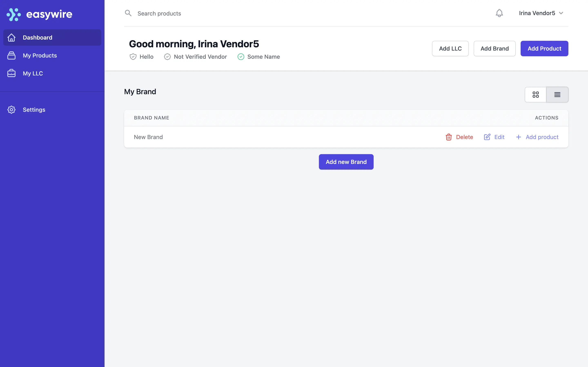Screen dimensions: 588x367
Task: Click the Edit brand icon
Action: tap(487, 137)
